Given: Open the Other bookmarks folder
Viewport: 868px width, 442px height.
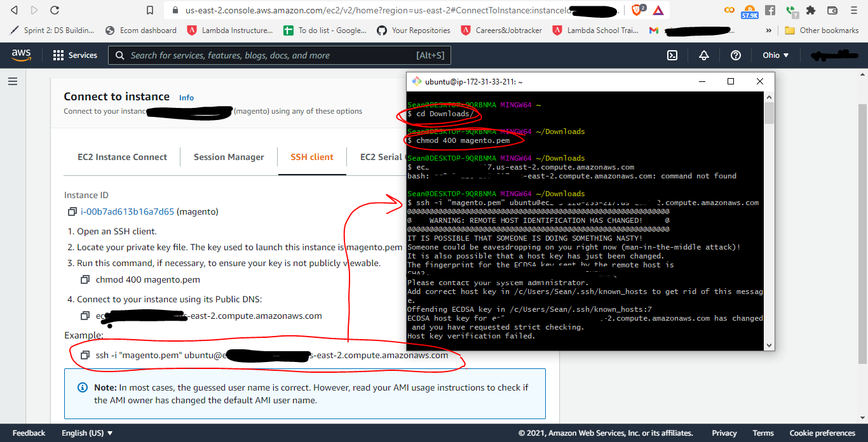Looking at the screenshot, I should tap(822, 30).
